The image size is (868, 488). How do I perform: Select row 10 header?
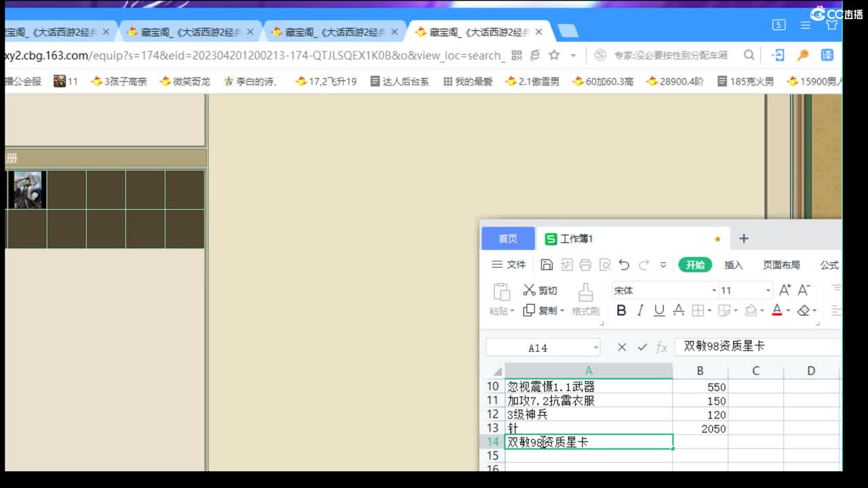tap(492, 386)
